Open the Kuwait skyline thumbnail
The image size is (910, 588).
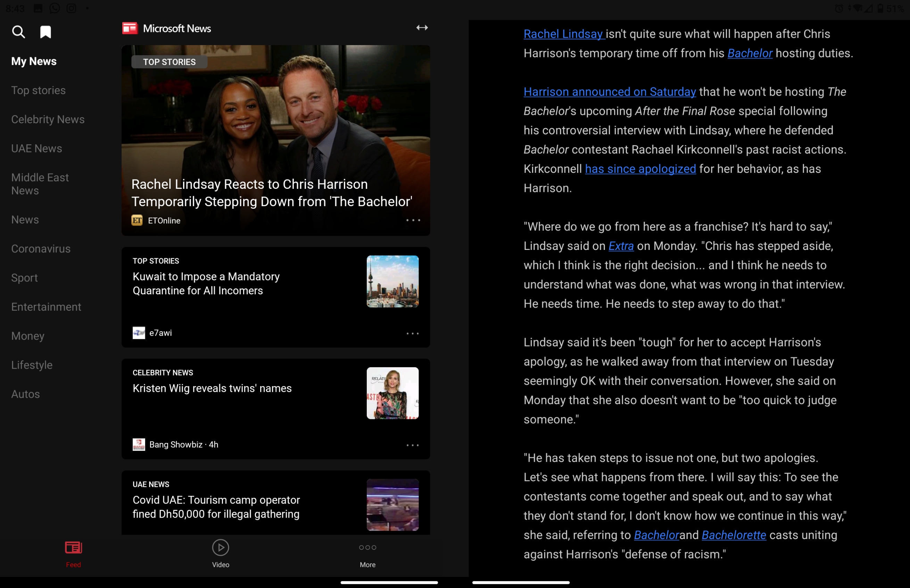click(392, 282)
